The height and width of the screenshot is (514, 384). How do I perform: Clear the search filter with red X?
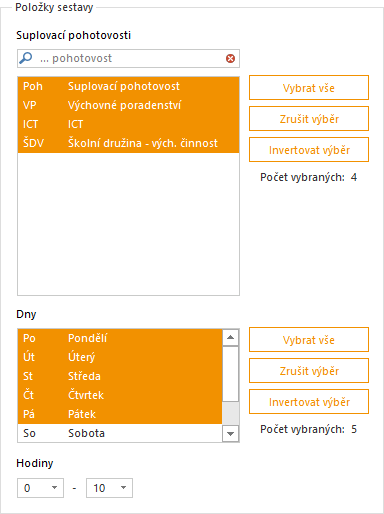click(x=230, y=59)
